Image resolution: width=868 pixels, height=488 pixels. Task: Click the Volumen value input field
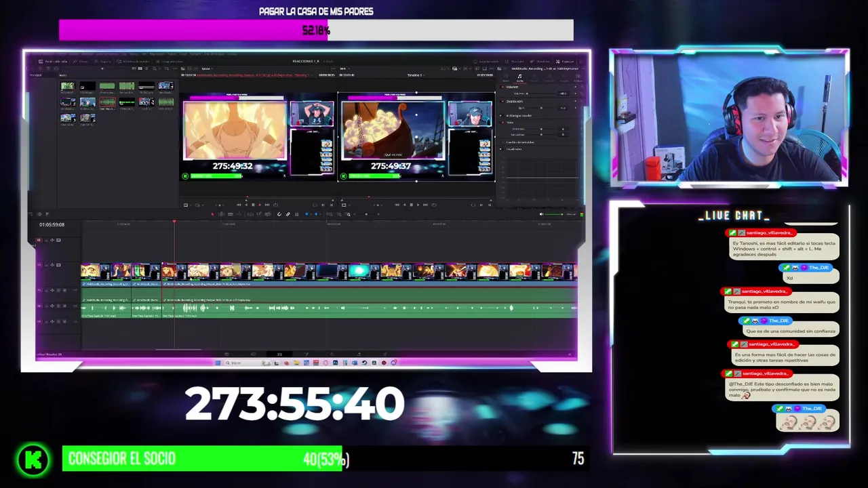563,94
